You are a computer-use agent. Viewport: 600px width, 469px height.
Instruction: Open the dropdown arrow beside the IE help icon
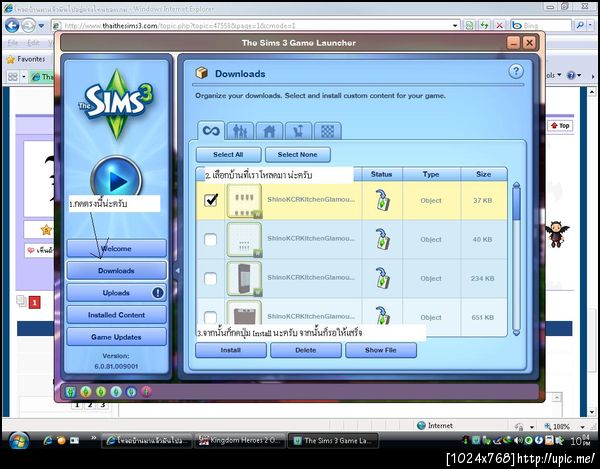point(579,75)
